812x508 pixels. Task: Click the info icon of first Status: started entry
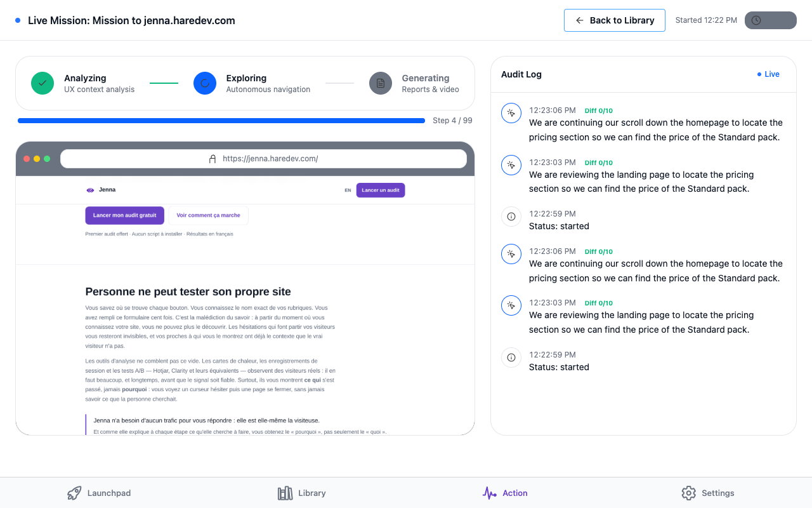pos(511,217)
